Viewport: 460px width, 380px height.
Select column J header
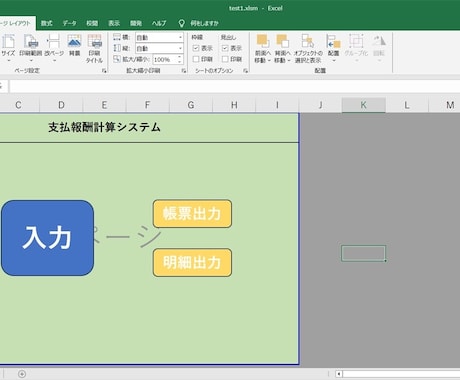pos(320,105)
